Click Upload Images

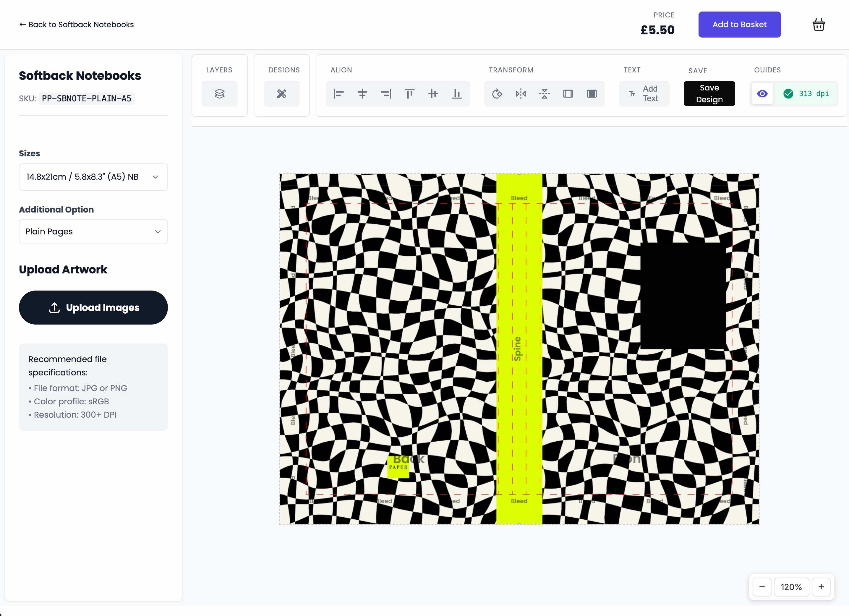93,307
